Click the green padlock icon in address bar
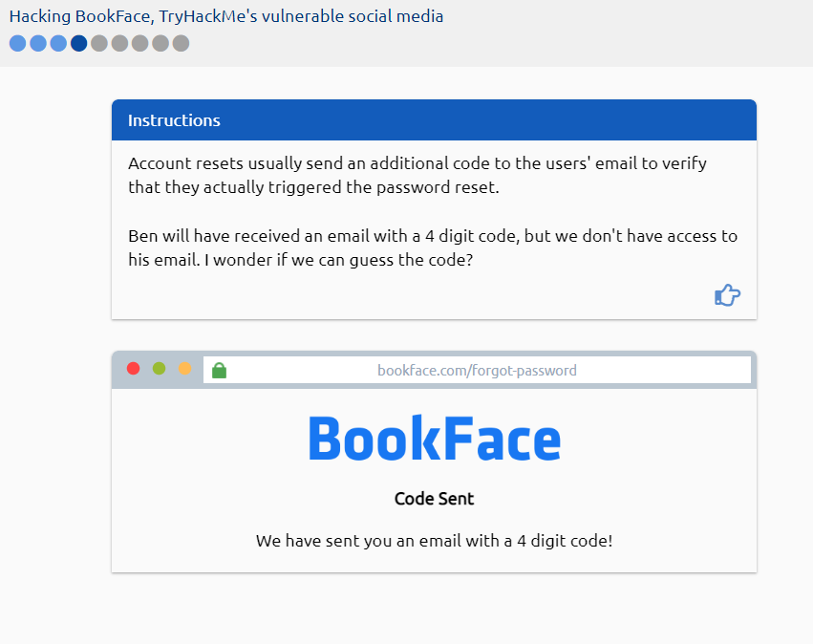 pyautogui.click(x=219, y=370)
